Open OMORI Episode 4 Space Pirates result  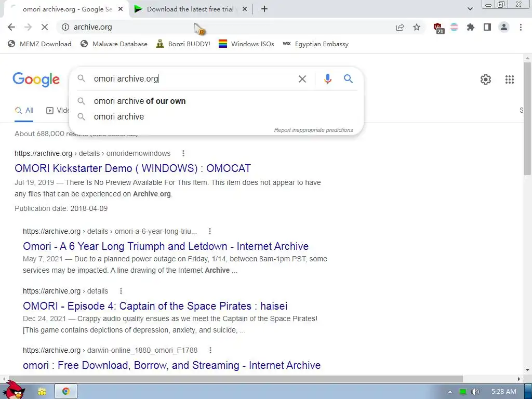[x=155, y=305]
